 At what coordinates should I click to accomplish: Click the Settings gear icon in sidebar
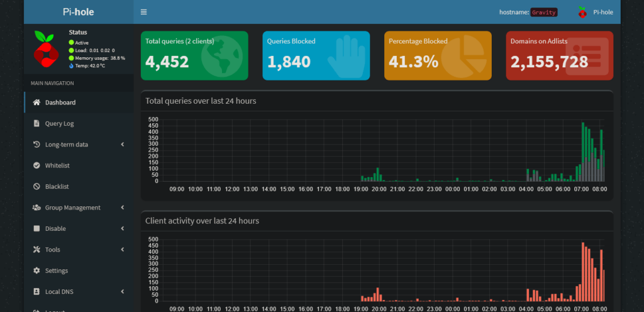coord(36,270)
